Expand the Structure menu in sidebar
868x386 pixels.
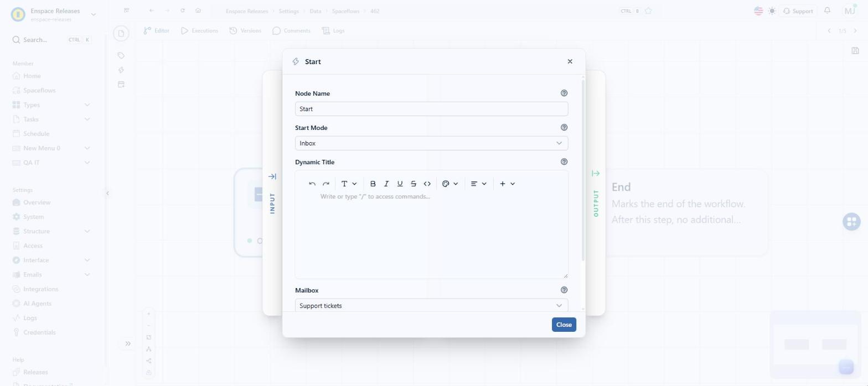51,231
